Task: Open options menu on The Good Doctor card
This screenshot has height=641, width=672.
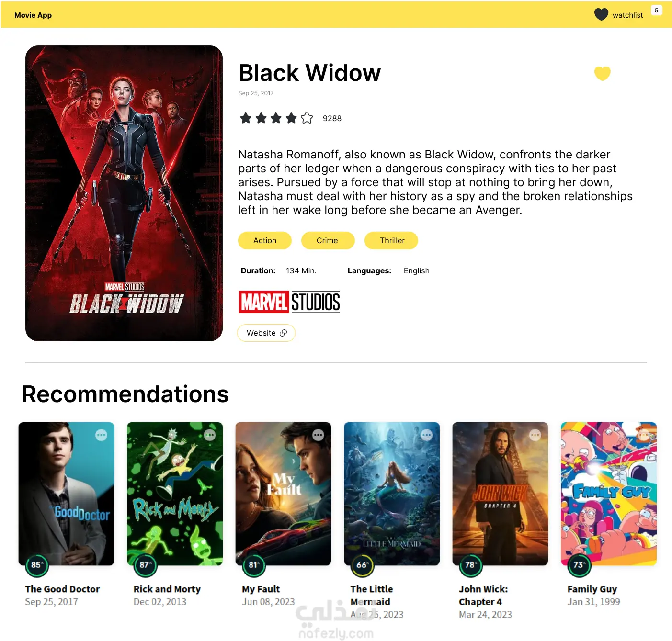Action: coord(101,435)
